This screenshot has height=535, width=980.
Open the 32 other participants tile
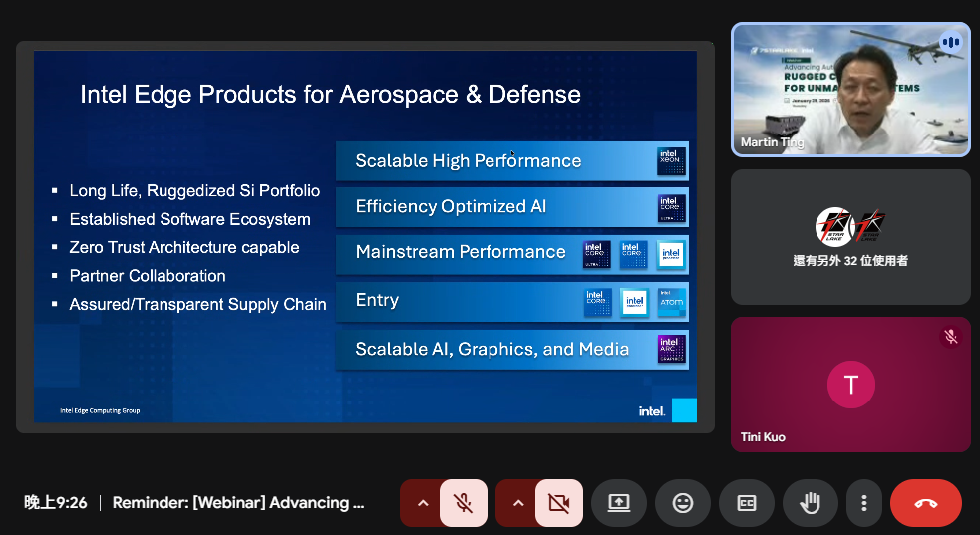coord(849,237)
